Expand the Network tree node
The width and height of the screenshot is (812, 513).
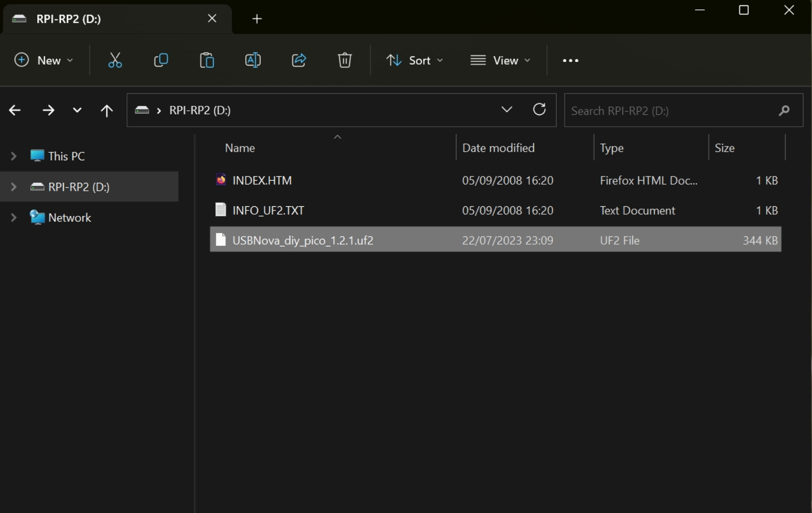tap(14, 217)
